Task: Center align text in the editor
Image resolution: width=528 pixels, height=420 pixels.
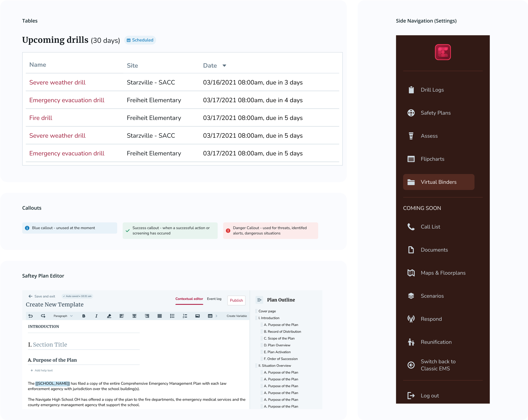Action: 134,316
